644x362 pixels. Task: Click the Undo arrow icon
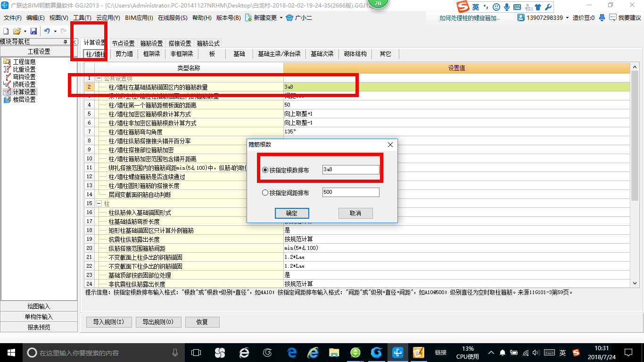pyautogui.click(x=47, y=31)
